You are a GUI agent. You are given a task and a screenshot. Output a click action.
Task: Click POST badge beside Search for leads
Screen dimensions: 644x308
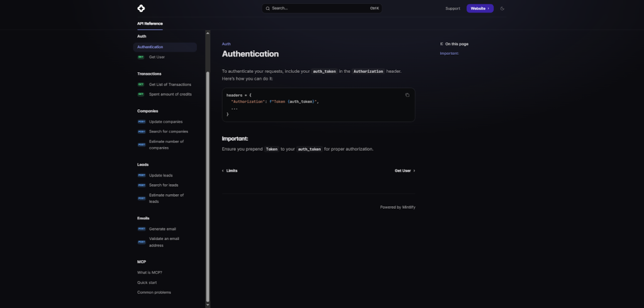click(x=142, y=185)
